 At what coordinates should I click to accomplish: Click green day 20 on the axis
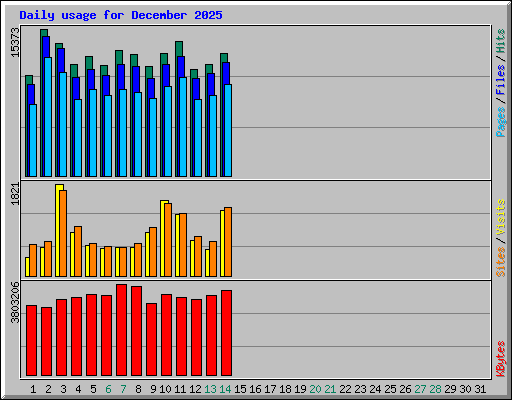coord(315,389)
